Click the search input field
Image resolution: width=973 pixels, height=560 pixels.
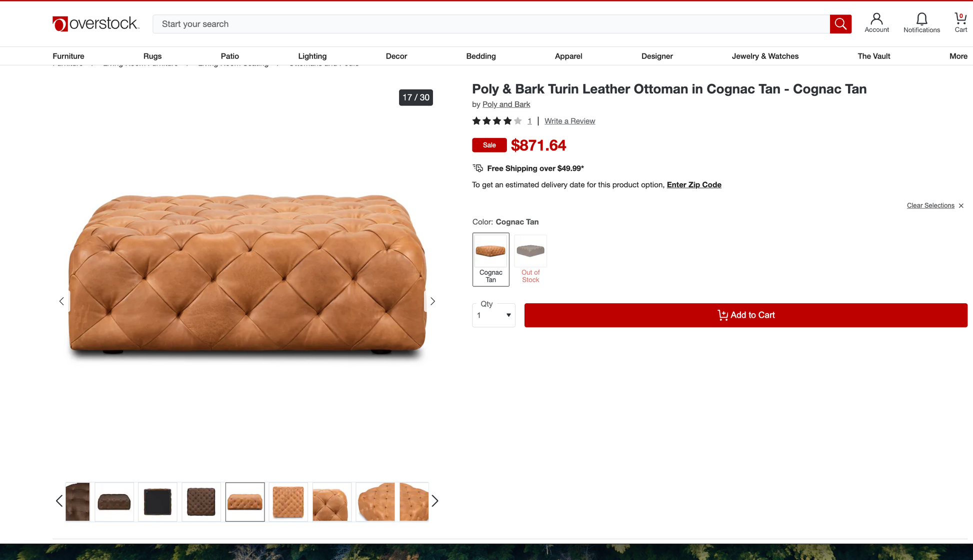(x=490, y=24)
